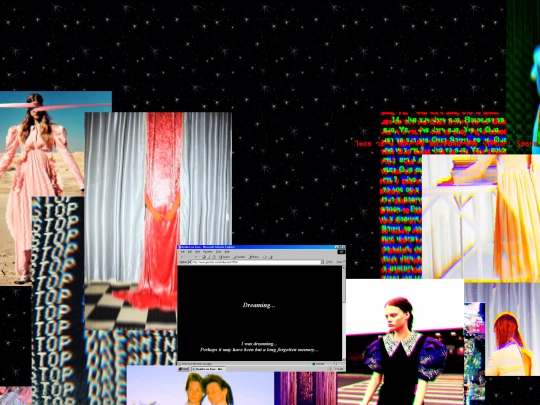The height and width of the screenshot is (405, 540).
Task: Click the Links label on the toolbar
Action: (339, 262)
